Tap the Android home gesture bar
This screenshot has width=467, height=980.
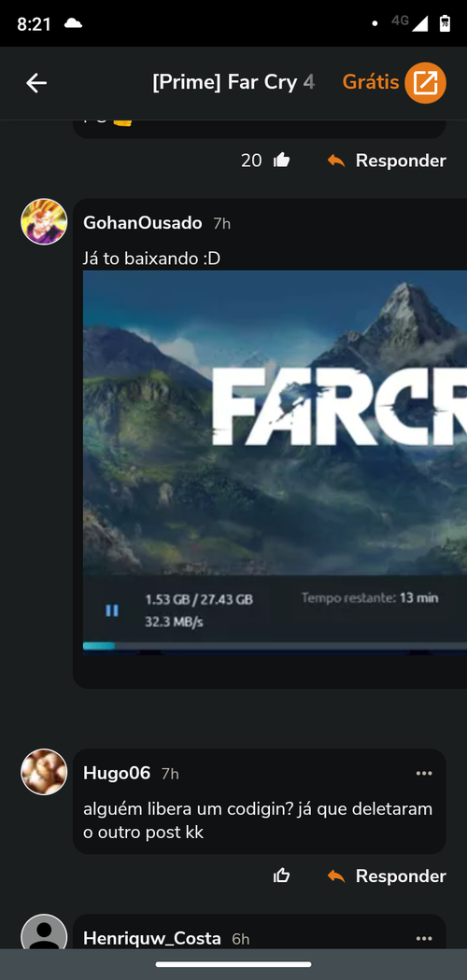pos(233,964)
